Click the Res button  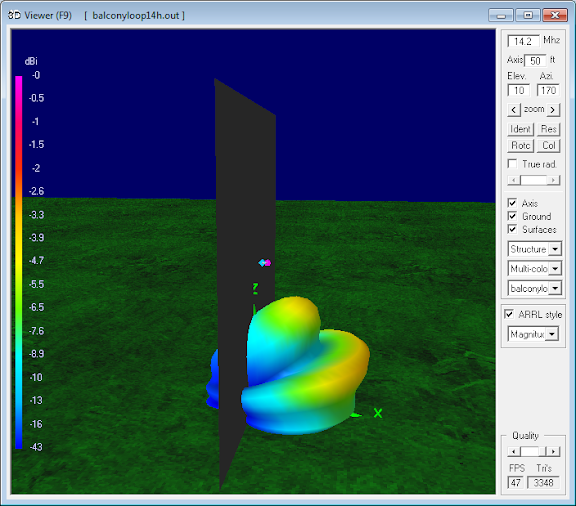pos(548,129)
